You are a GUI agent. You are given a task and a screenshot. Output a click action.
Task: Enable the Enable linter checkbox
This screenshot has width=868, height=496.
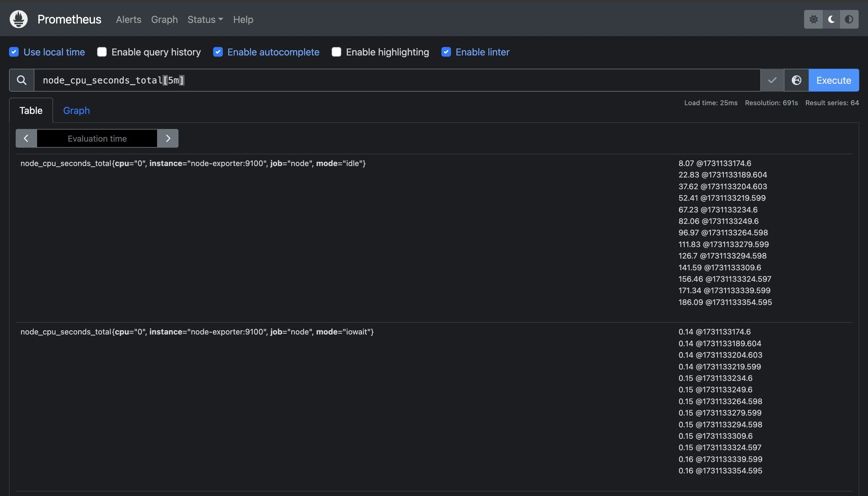tap(446, 52)
